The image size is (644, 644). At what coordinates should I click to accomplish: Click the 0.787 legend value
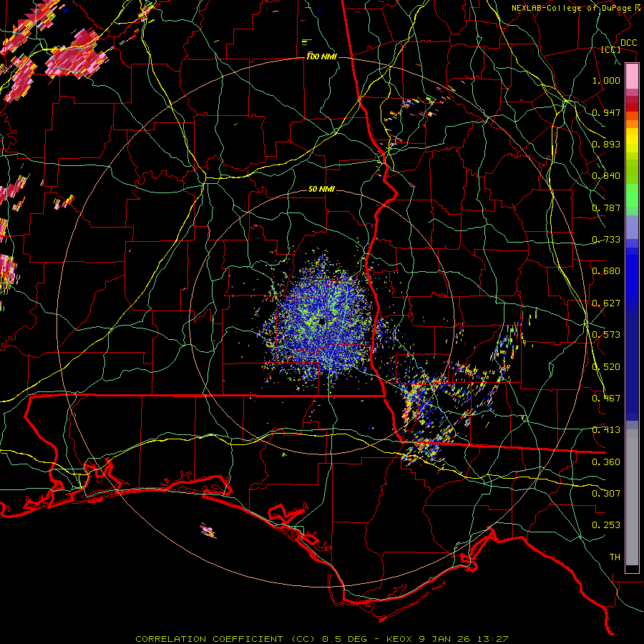tap(606, 208)
